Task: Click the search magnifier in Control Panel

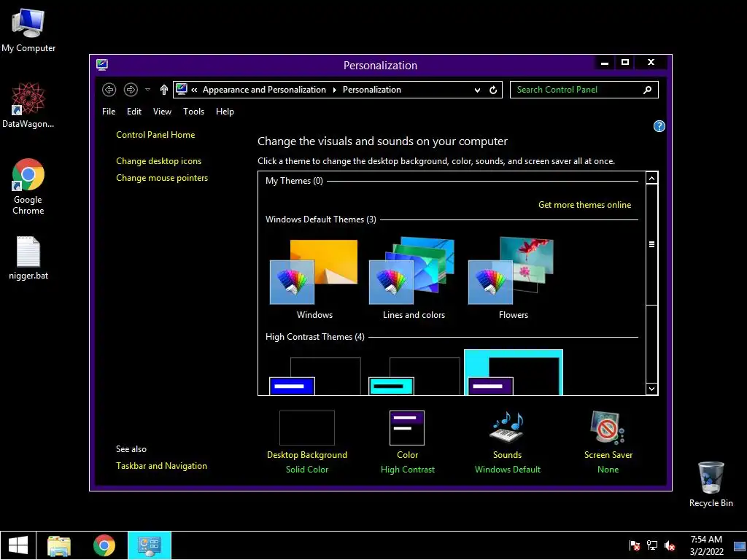Action: tap(647, 90)
